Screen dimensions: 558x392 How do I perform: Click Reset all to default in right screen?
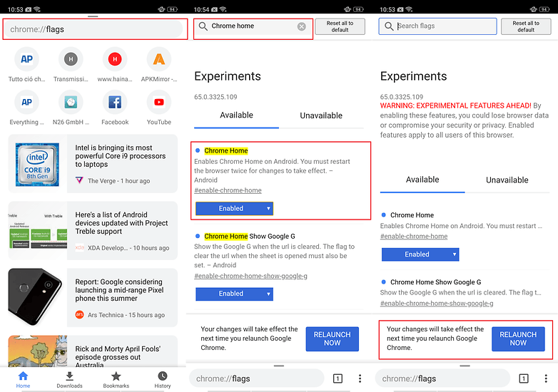pyautogui.click(x=526, y=26)
